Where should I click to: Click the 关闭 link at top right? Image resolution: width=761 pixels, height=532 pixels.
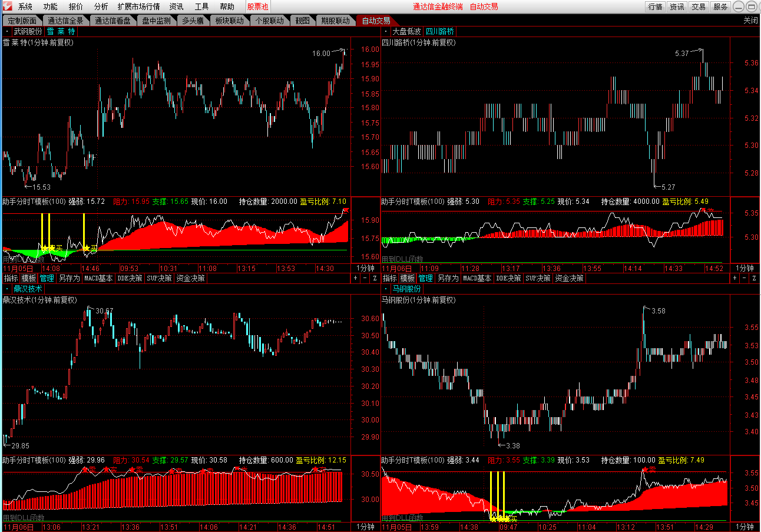click(750, 21)
